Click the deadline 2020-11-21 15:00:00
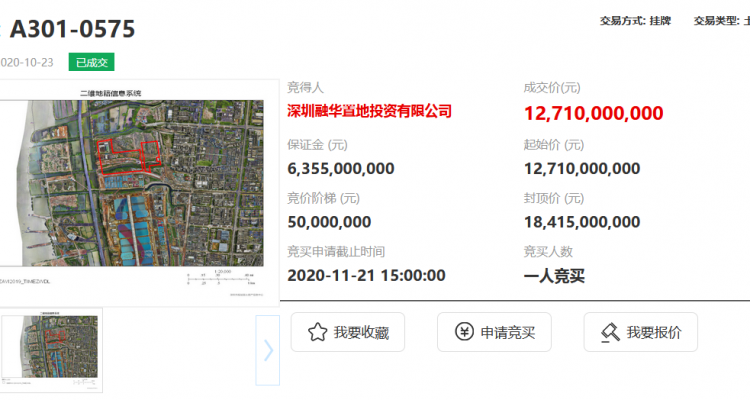Image resolution: width=750 pixels, height=400 pixels. point(366,275)
